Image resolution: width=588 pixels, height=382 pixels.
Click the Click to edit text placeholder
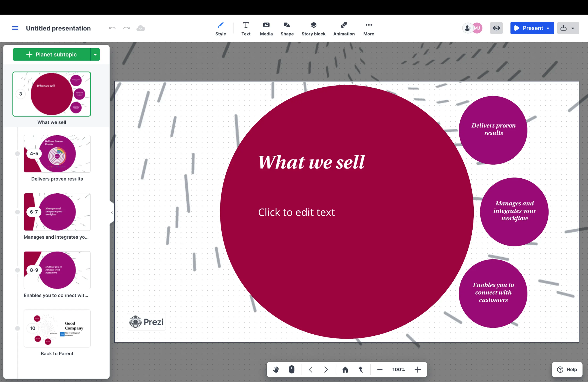[x=296, y=213]
